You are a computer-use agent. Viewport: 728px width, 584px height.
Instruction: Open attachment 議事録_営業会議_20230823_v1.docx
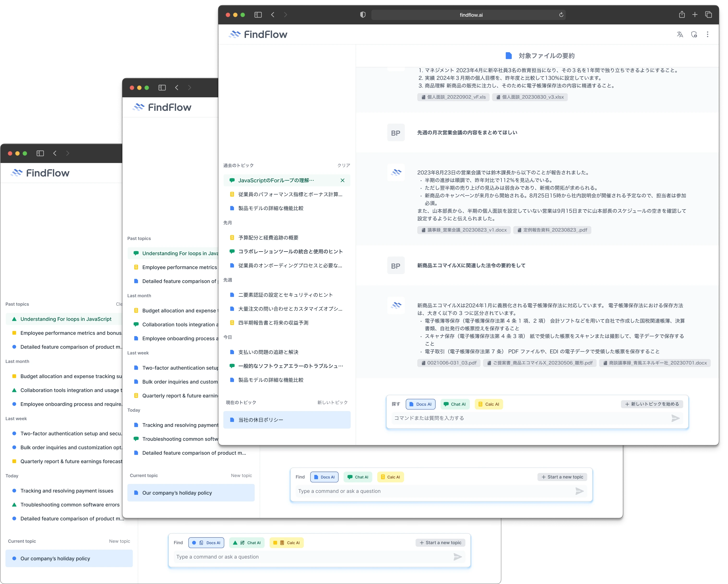[464, 230]
